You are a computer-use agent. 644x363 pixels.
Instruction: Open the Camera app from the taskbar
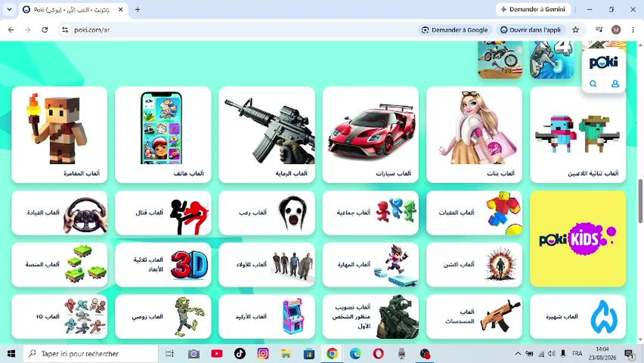pos(194,353)
